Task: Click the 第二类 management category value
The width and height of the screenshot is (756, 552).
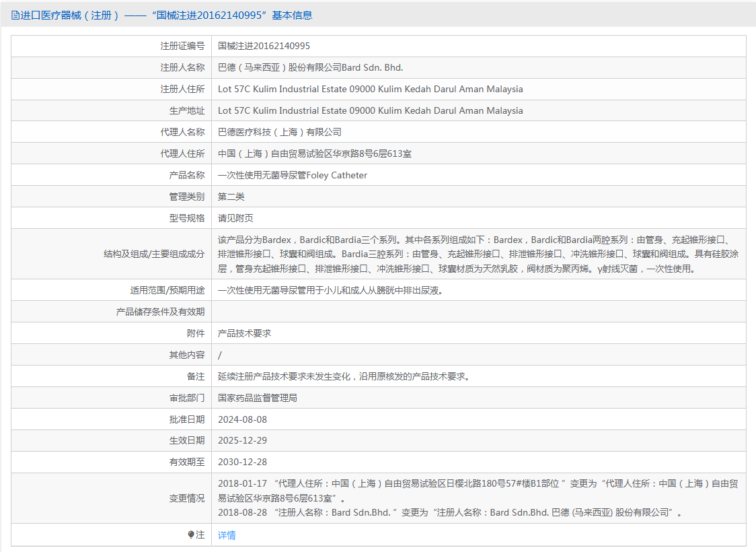Action: [231, 197]
